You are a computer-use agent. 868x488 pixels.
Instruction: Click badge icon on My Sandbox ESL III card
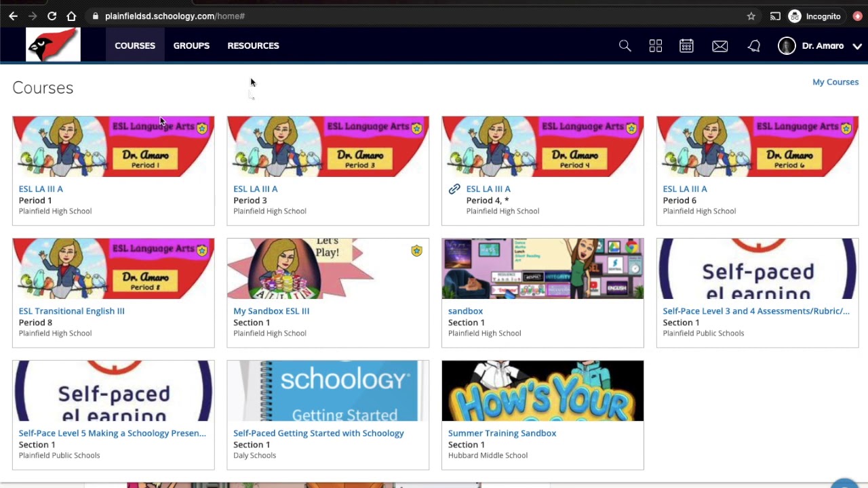416,251
